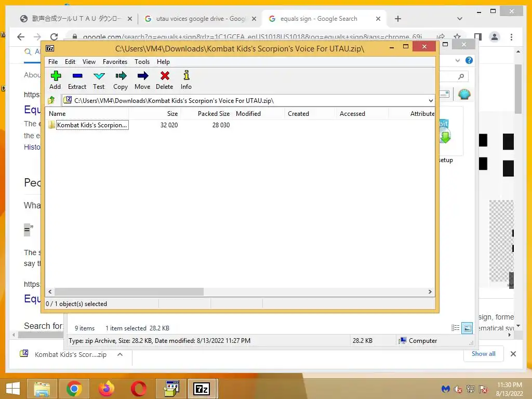Click the 7-Zip address path field
The width and height of the screenshot is (532, 399).
click(248, 100)
